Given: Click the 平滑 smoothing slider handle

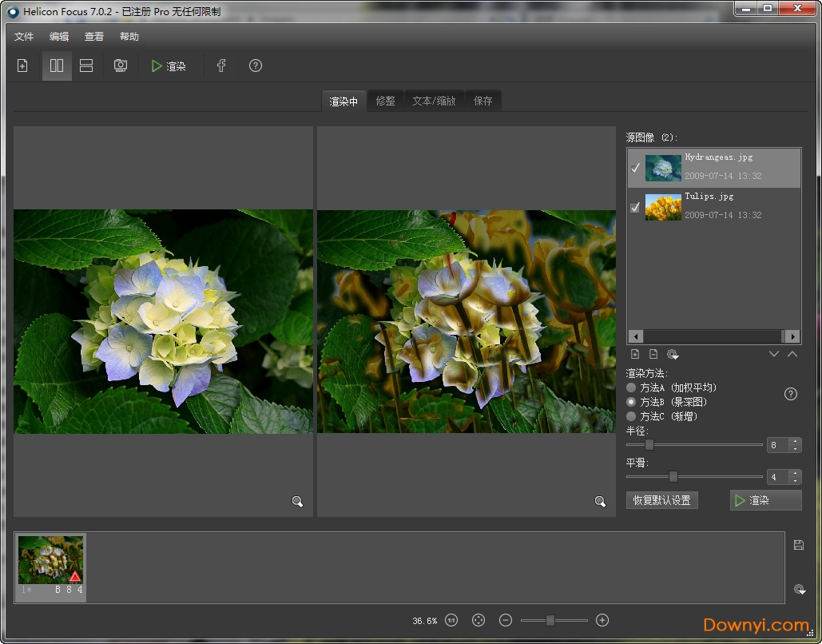Looking at the screenshot, I should 673,477.
